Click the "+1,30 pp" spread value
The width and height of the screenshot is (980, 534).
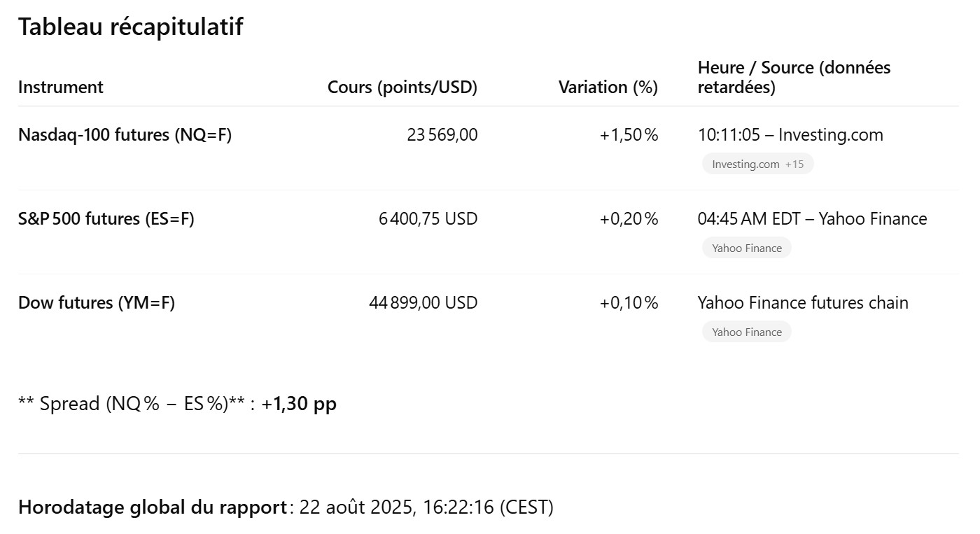[x=299, y=405]
